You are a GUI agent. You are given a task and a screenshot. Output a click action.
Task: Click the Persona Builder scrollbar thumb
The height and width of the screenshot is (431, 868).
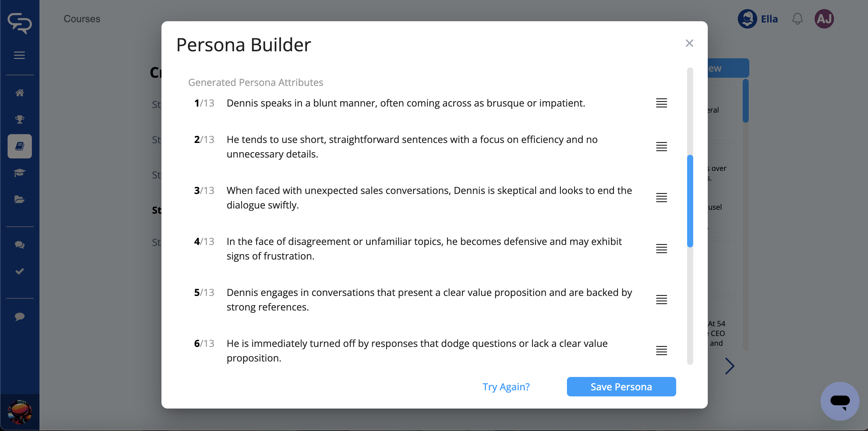pyautogui.click(x=690, y=201)
